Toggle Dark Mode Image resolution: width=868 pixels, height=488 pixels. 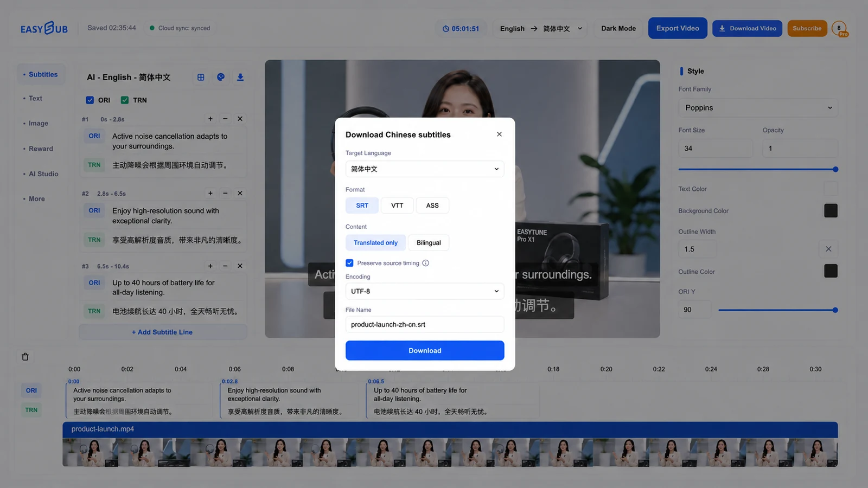[618, 28]
